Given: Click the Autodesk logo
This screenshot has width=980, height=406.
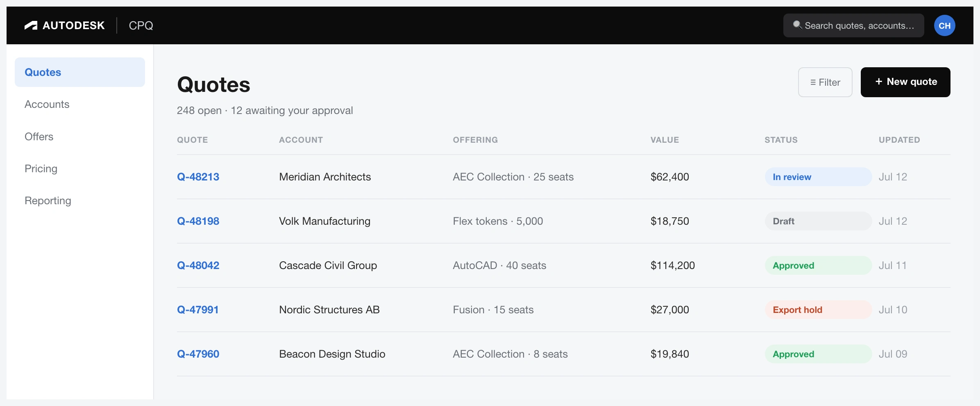Looking at the screenshot, I should pos(64,25).
